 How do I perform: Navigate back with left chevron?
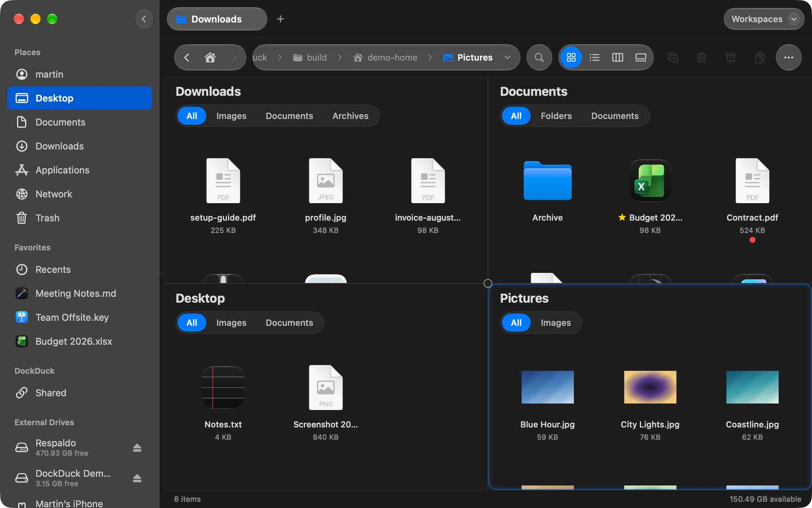coord(187,57)
